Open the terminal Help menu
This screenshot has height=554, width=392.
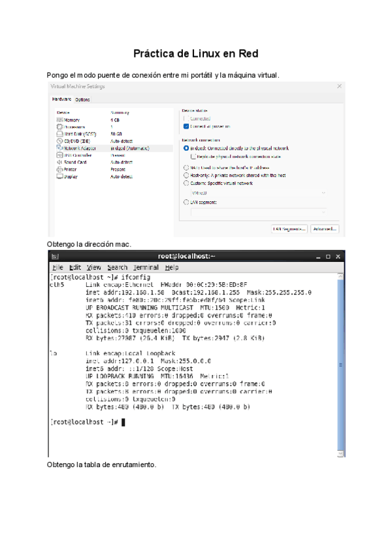(x=172, y=267)
